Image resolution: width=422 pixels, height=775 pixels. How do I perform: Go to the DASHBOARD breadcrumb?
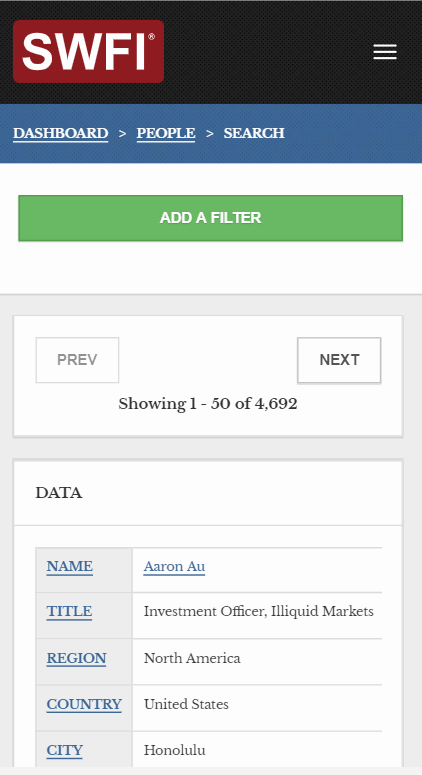coord(61,133)
